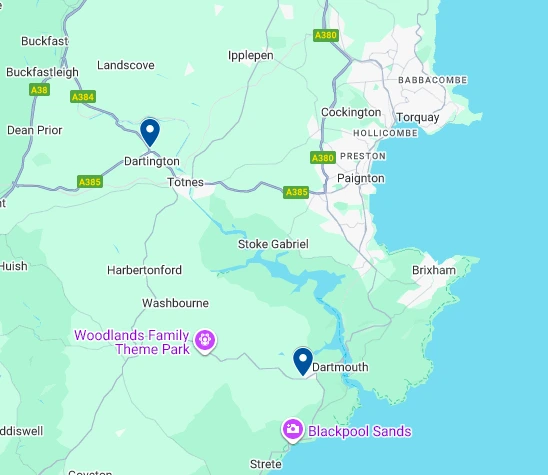The image size is (548, 475).
Task: Select the Buckfastleigh town label
Action: (42, 72)
